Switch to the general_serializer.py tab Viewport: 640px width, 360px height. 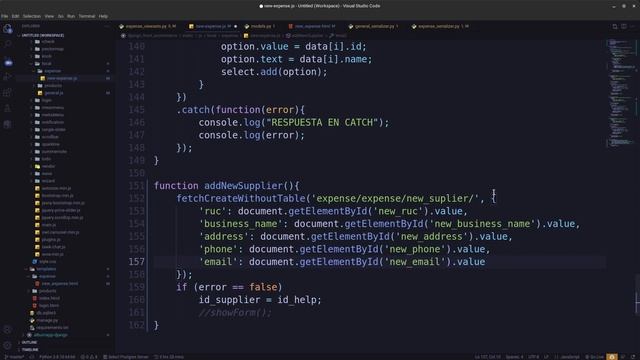374,26
